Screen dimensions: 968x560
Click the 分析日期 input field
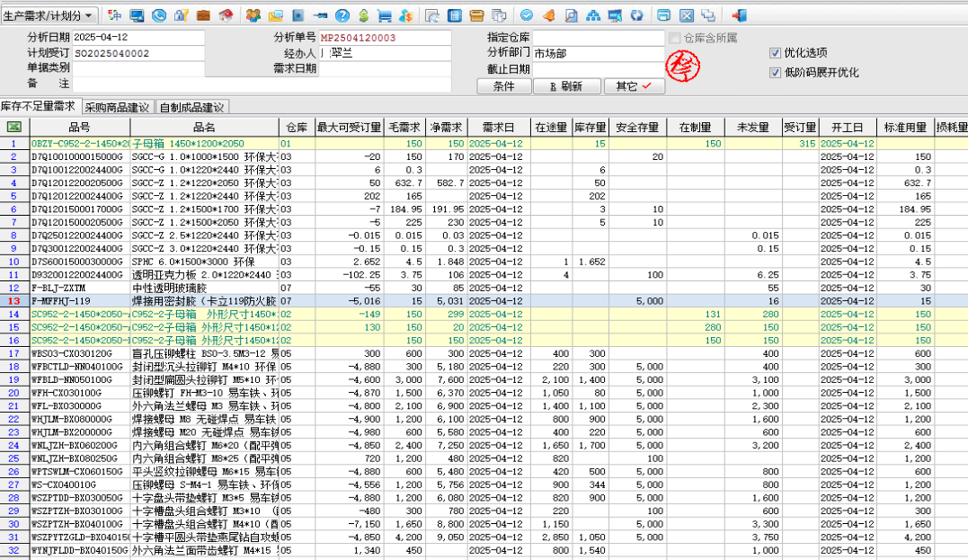[138, 38]
